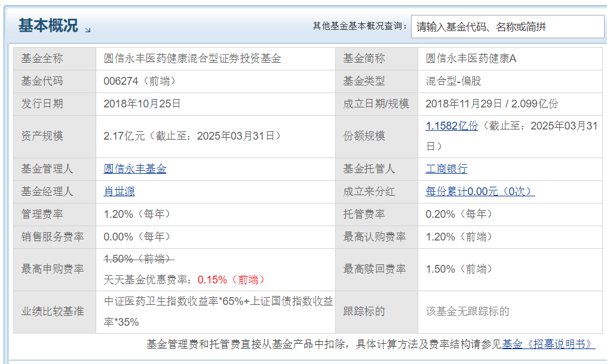
Task: Select the 资产规模 label cell
Action: click(x=54, y=136)
